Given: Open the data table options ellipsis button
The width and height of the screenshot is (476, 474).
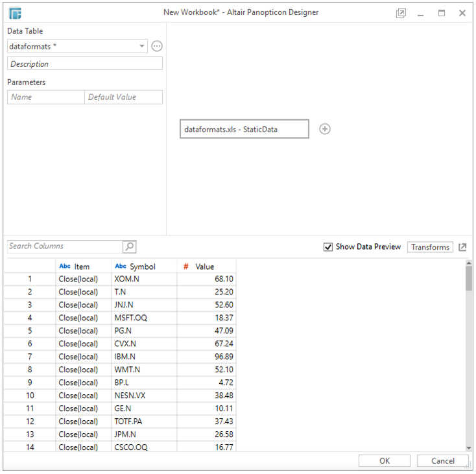Looking at the screenshot, I should [x=157, y=46].
